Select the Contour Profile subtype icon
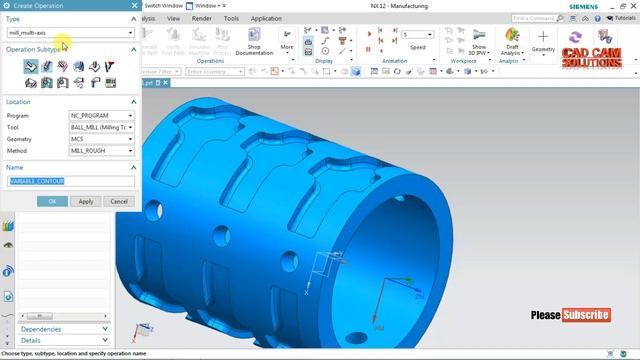 click(x=62, y=67)
